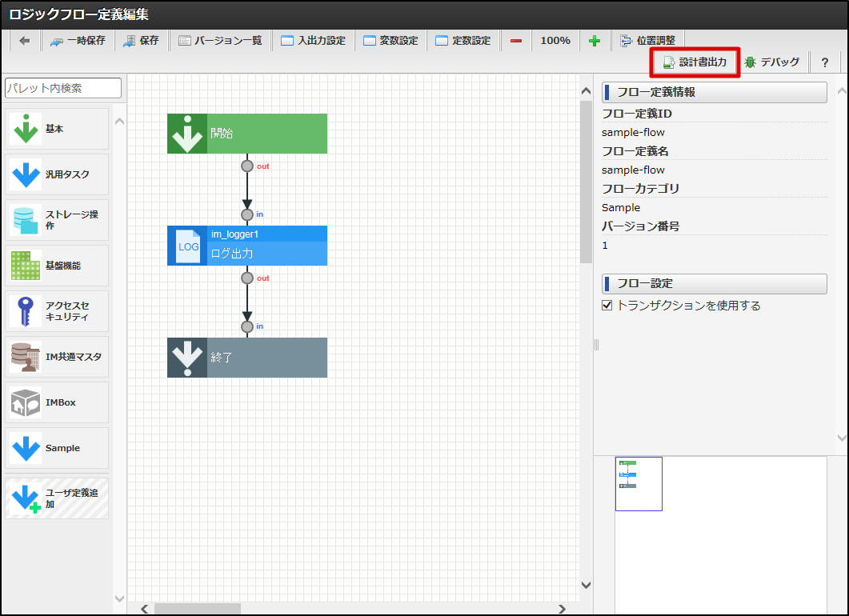Open 入出力設定 input/output settings
This screenshot has height=616, width=849.
313,41
